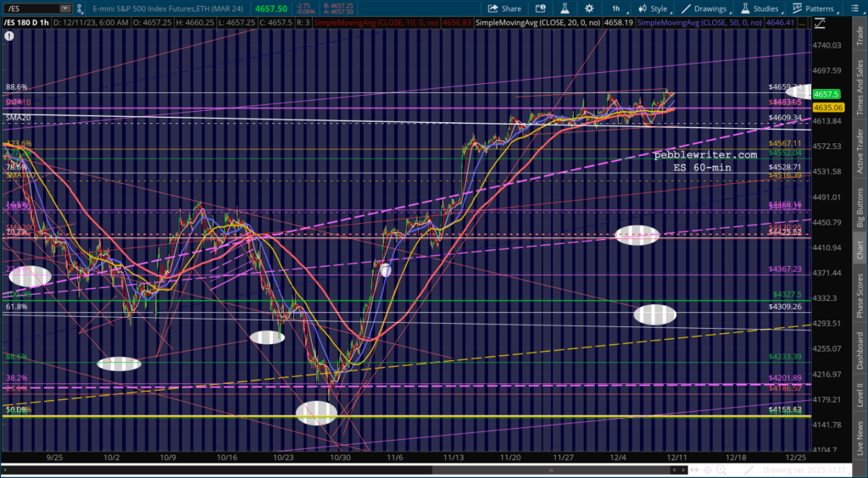868x478 pixels.
Task: Click the 4740.03 price axis value
Action: [x=827, y=46]
